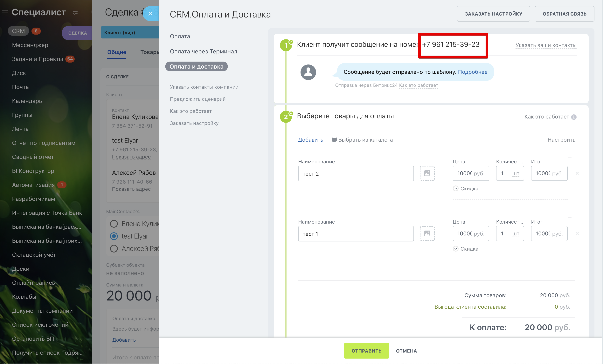The width and height of the screenshot is (603, 364).
Task: Click info icon near Как это работает
Action: click(x=574, y=117)
